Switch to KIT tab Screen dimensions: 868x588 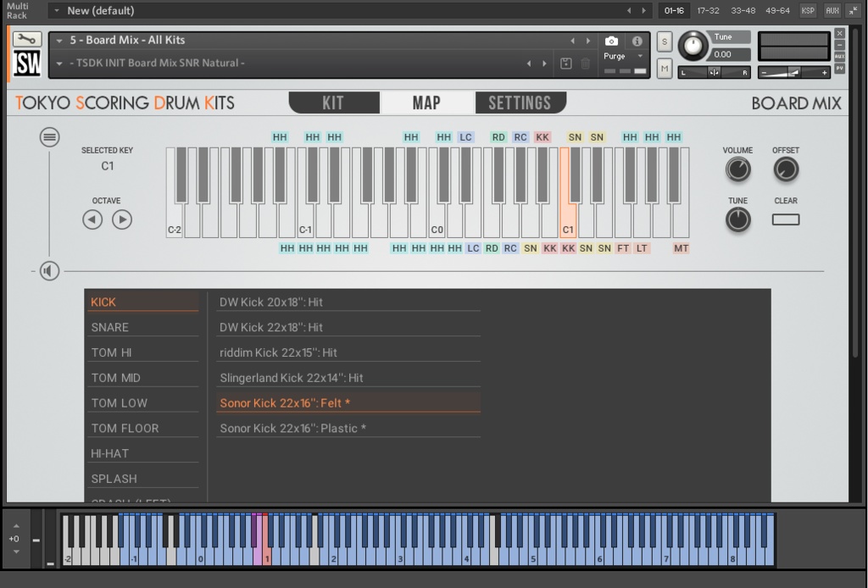(x=334, y=103)
